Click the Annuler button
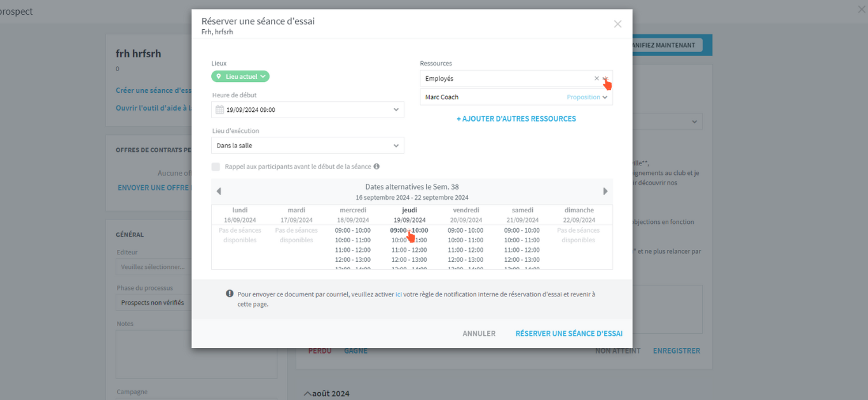The width and height of the screenshot is (868, 400). point(479,334)
